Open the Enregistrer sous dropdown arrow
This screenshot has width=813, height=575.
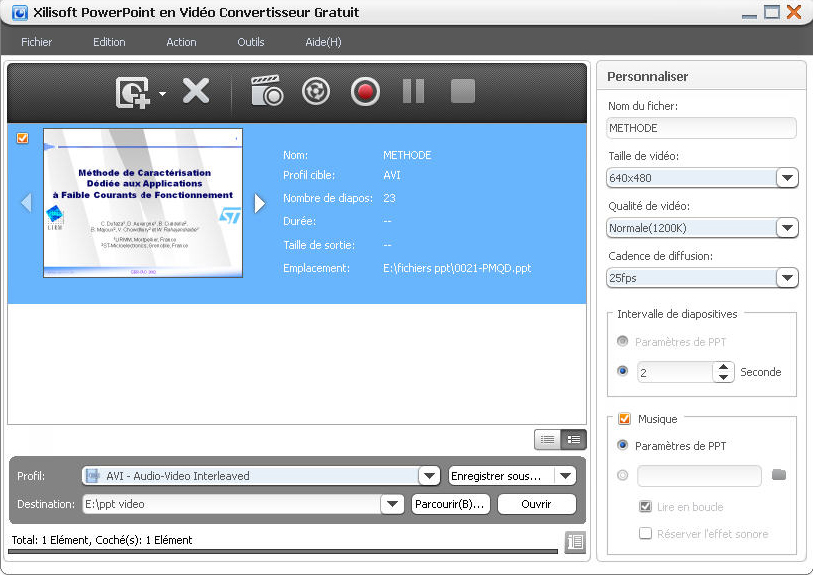tap(565, 475)
